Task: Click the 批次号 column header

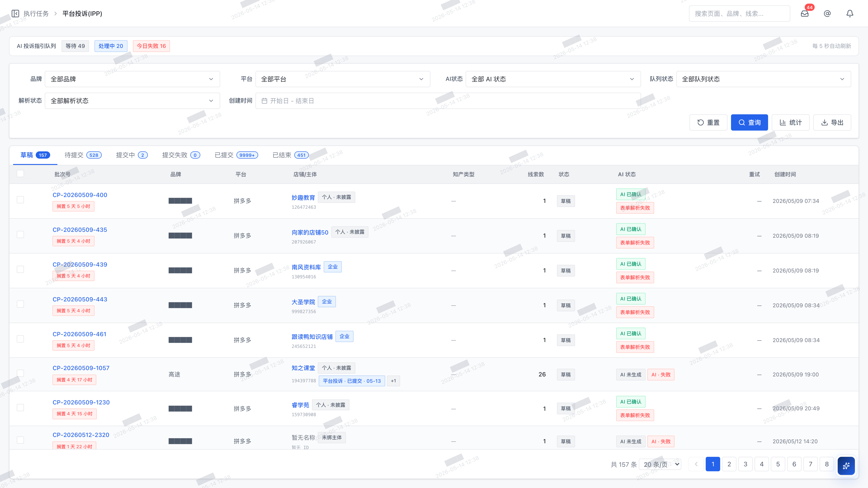Action: coord(62,174)
